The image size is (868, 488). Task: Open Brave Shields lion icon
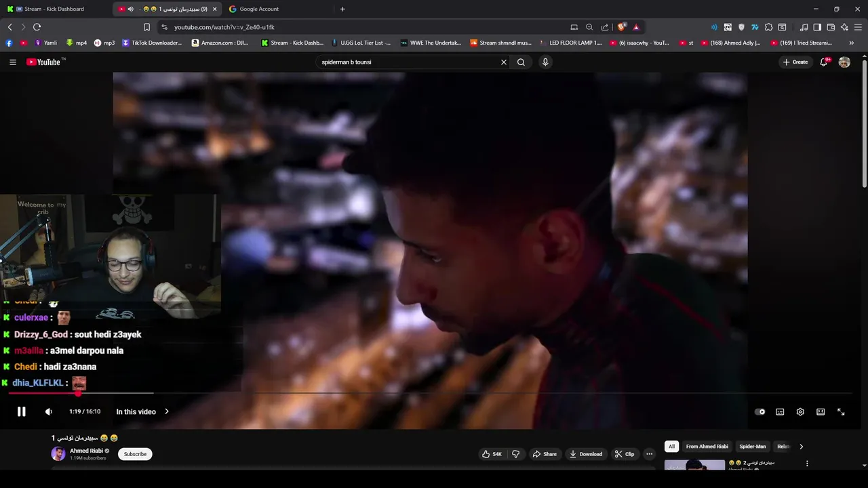[x=621, y=27]
